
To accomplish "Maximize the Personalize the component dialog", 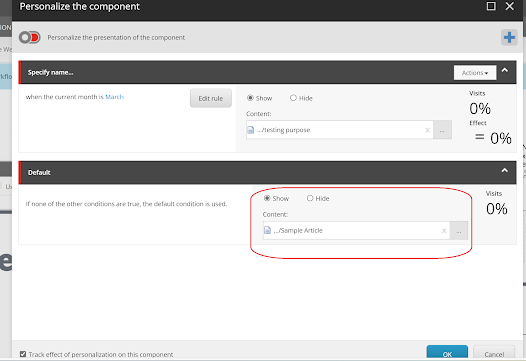I will pyautogui.click(x=491, y=6).
